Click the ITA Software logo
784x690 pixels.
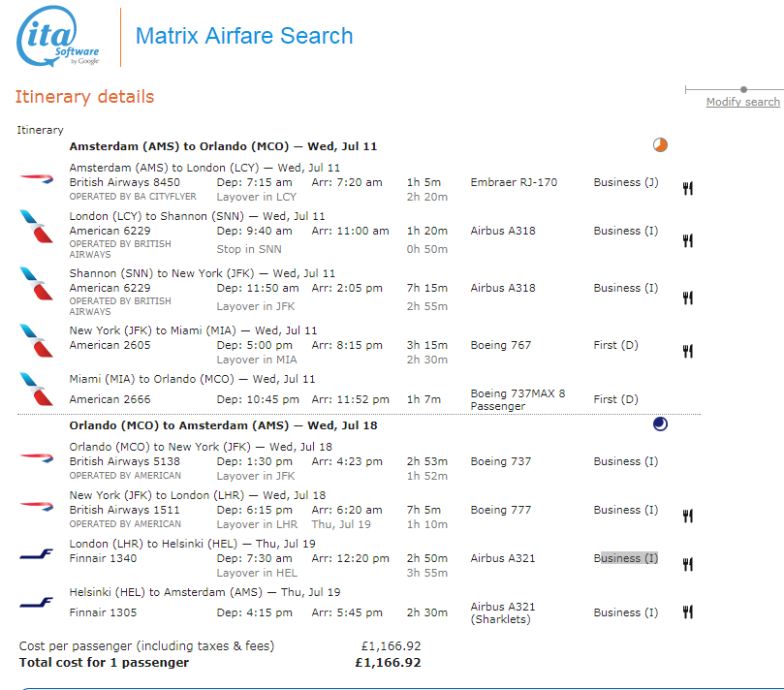tap(58, 37)
